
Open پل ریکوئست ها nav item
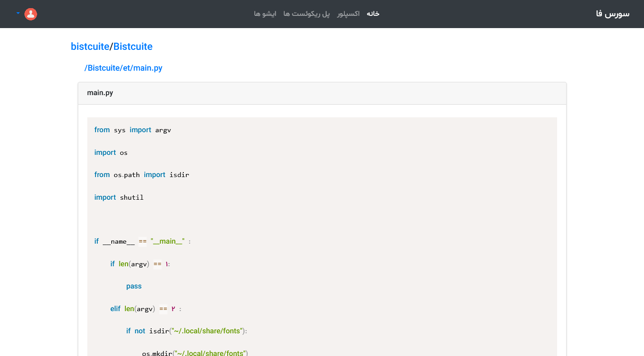307,14
